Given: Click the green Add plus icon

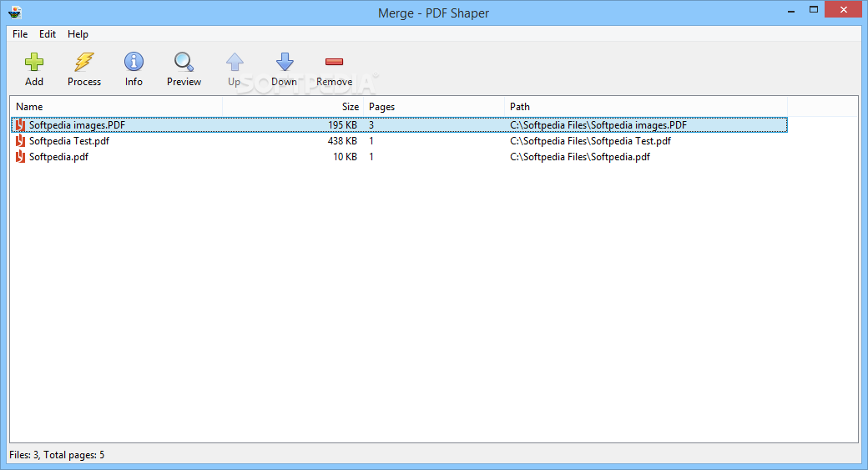Looking at the screenshot, I should click(33, 62).
